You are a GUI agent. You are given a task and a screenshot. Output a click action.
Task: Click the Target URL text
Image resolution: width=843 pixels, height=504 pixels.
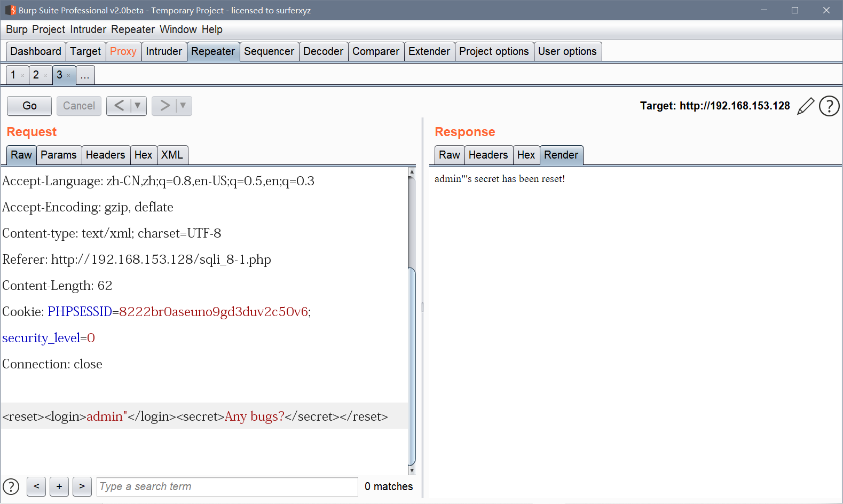point(715,106)
